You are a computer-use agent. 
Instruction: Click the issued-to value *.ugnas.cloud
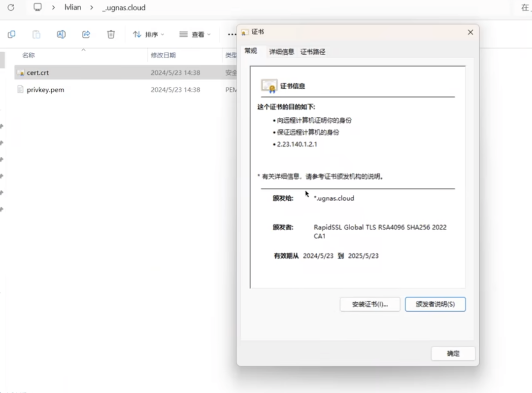tap(334, 198)
